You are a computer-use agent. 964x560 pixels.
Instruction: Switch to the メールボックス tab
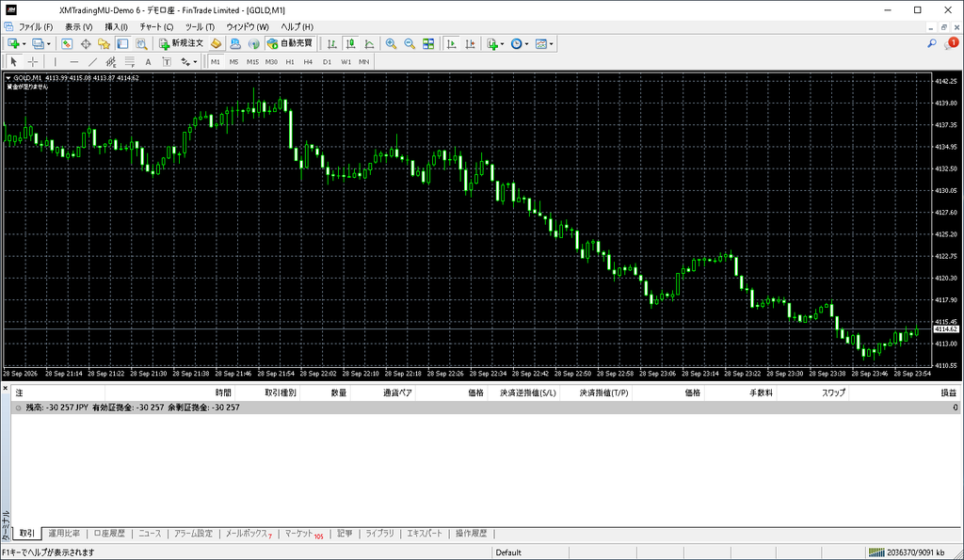point(248,534)
